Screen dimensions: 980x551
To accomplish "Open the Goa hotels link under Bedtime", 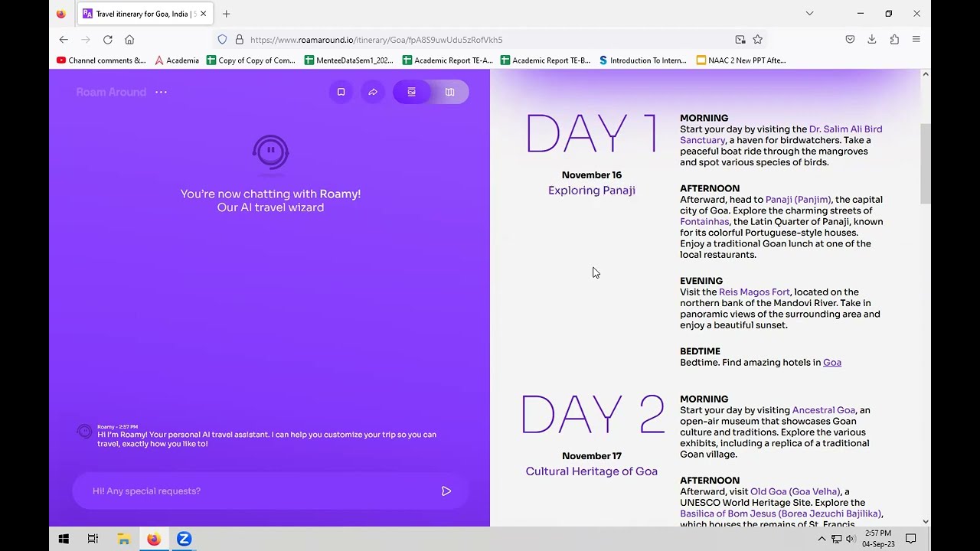I will coord(832,363).
